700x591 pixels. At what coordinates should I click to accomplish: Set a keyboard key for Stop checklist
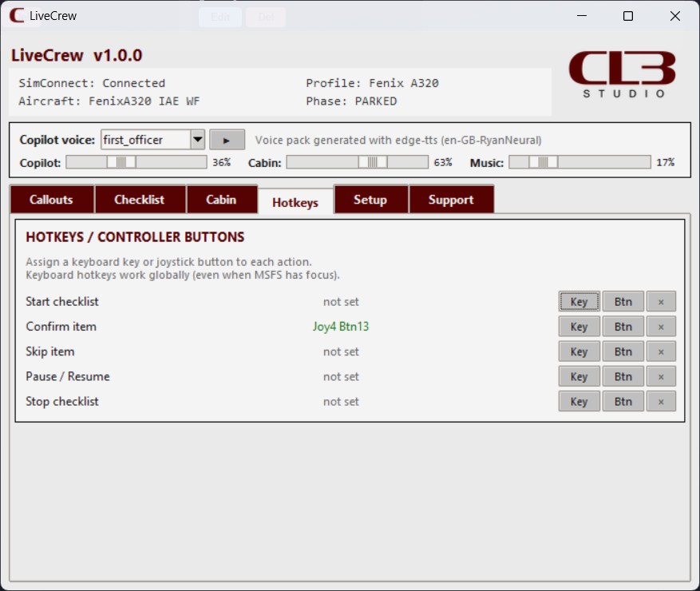point(579,401)
